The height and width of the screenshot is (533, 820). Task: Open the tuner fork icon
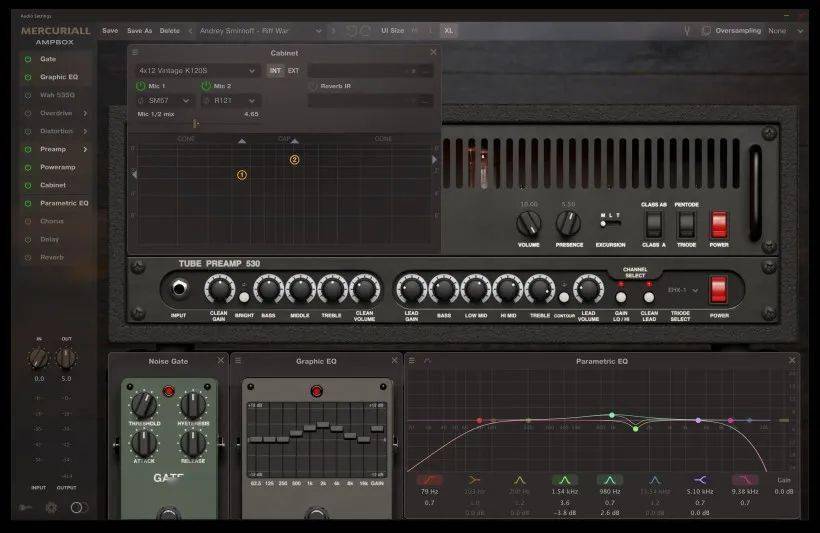point(688,31)
